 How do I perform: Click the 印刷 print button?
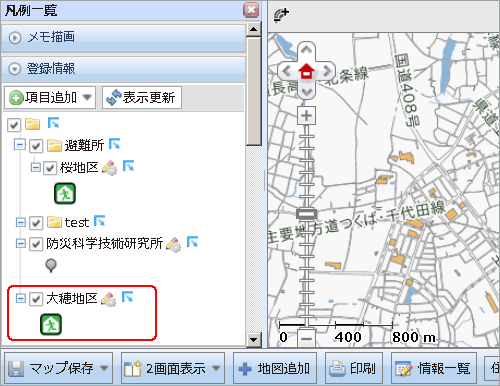click(354, 368)
